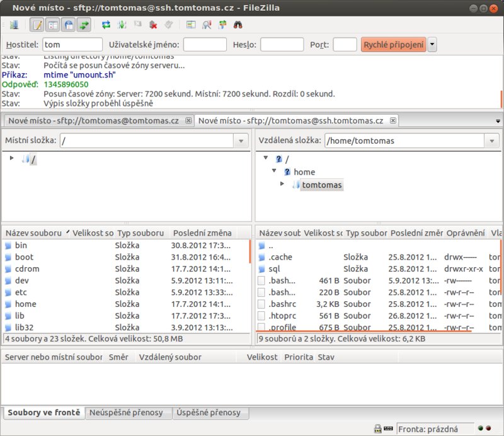Viewport: 504px width, 436px height.
Task: Toggle the local directory tree display
Action: point(53,25)
